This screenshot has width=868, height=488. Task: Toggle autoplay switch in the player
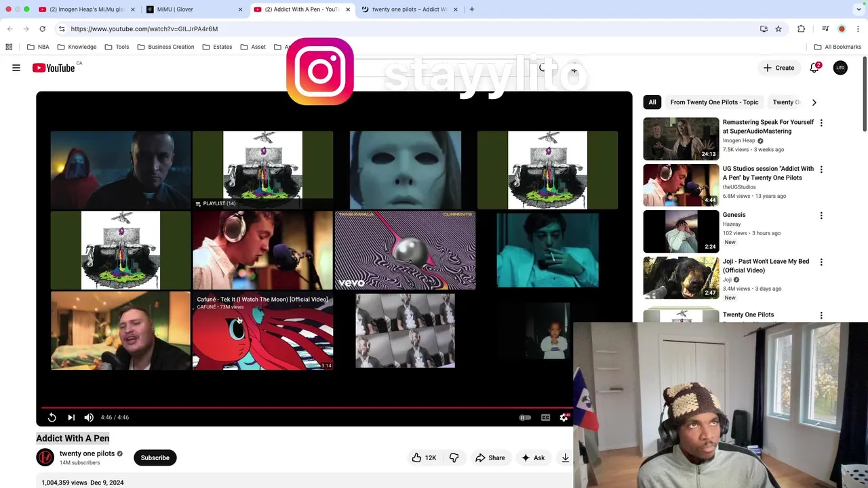525,418
